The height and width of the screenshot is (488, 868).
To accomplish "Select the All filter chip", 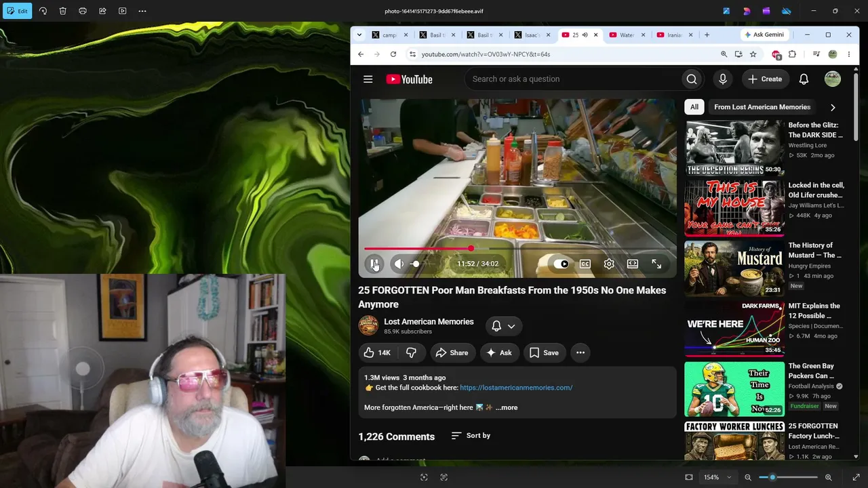I will point(694,107).
